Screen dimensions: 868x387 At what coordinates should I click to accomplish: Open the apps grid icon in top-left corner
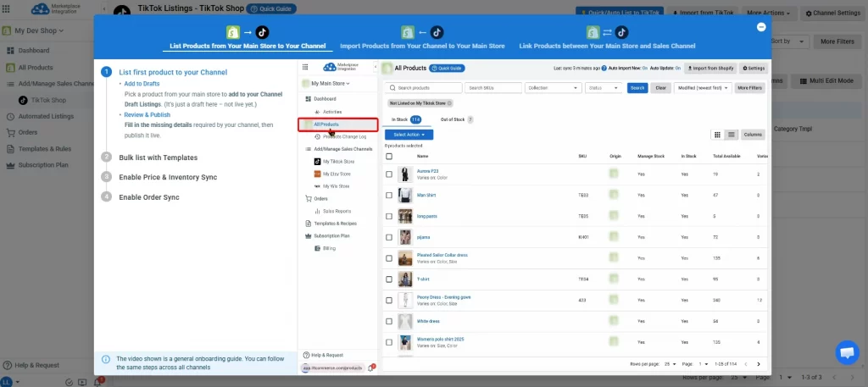pyautogui.click(x=6, y=8)
